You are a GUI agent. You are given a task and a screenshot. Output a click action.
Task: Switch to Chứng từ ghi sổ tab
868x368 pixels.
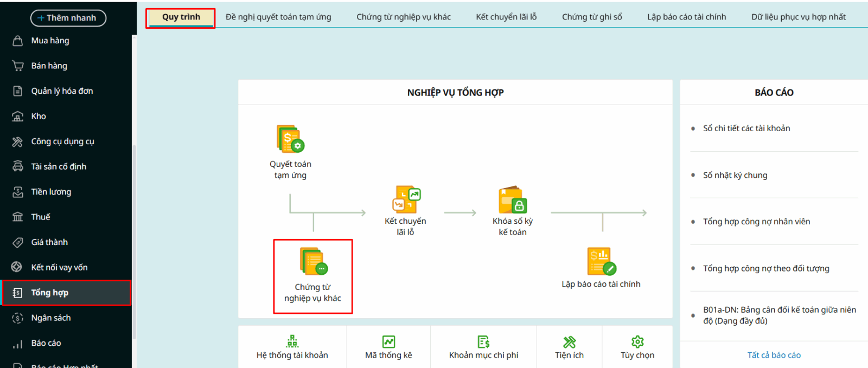592,17
